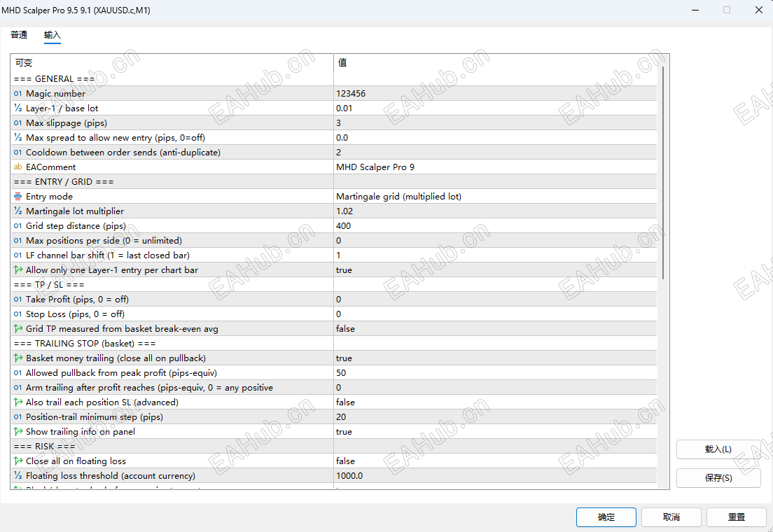Viewport: 773px width, 532px height.
Task: Click the 取消 button
Action: (x=671, y=517)
